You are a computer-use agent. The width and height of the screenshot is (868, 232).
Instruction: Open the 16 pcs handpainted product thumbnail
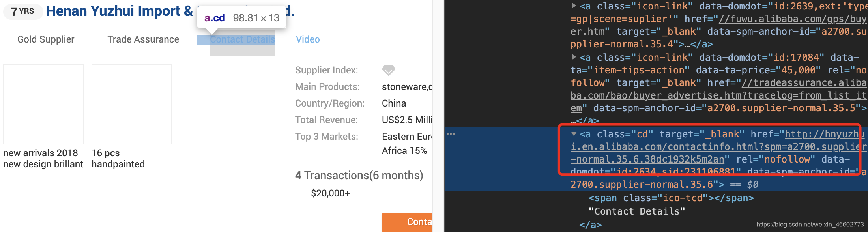point(132,104)
